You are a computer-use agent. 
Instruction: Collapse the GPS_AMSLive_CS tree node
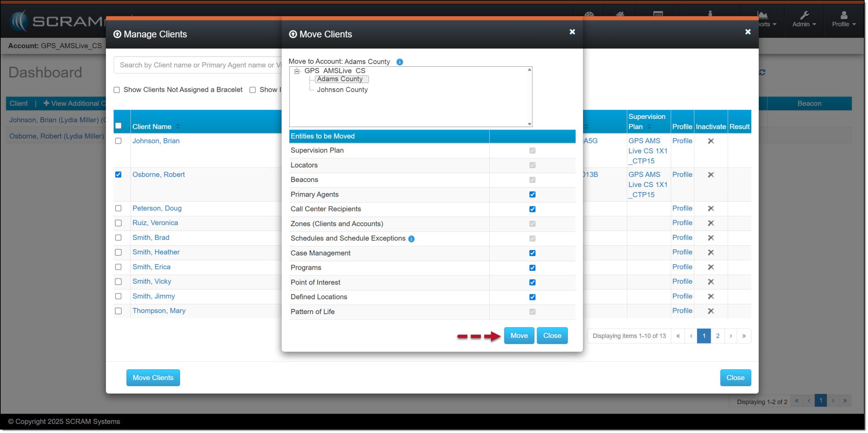coord(297,71)
